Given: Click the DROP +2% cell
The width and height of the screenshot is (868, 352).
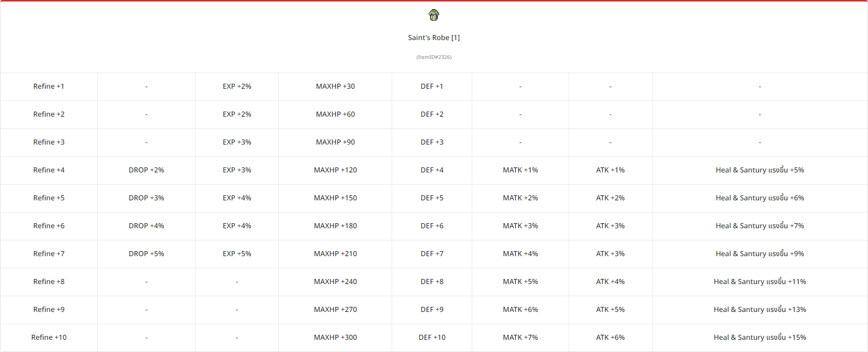Looking at the screenshot, I should pos(146,170).
